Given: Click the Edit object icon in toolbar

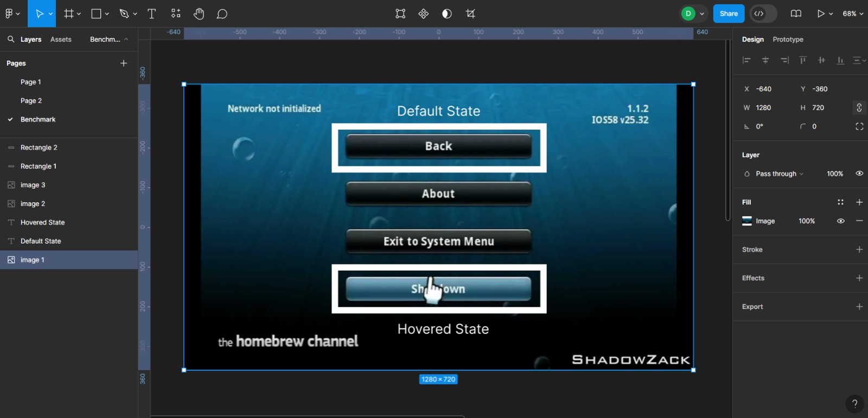Looking at the screenshot, I should pyautogui.click(x=400, y=14).
